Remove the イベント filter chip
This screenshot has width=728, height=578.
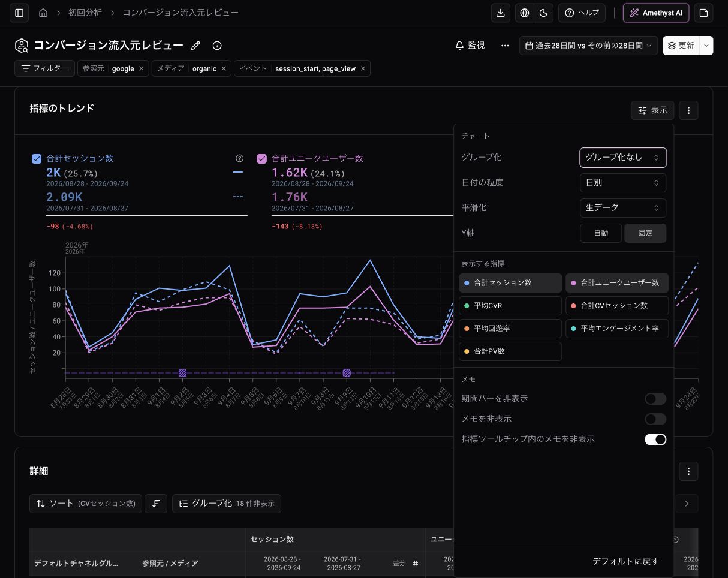tap(363, 68)
